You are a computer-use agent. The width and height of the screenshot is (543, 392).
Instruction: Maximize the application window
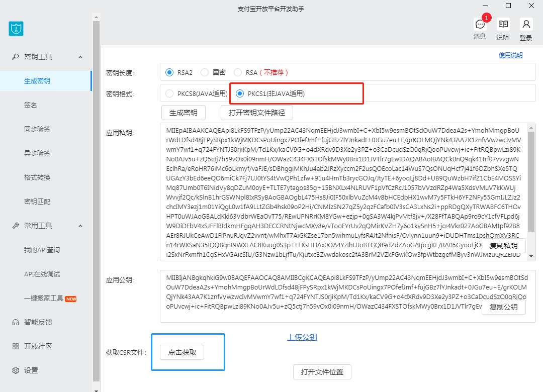point(508,6)
